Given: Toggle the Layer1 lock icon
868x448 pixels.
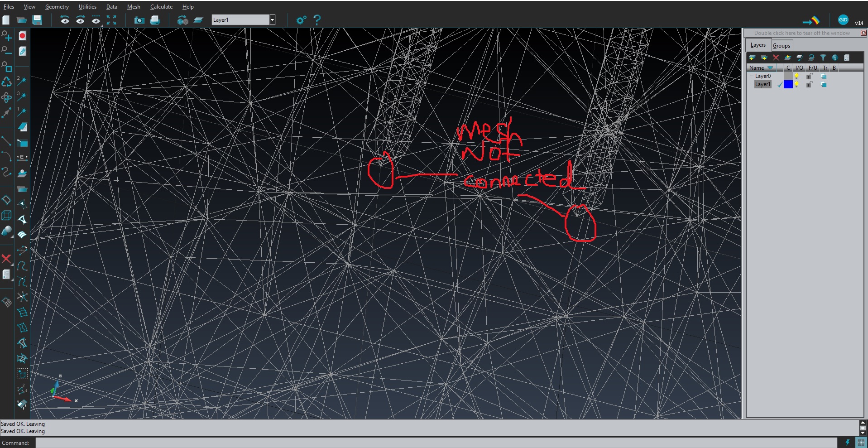Looking at the screenshot, I should point(809,84).
